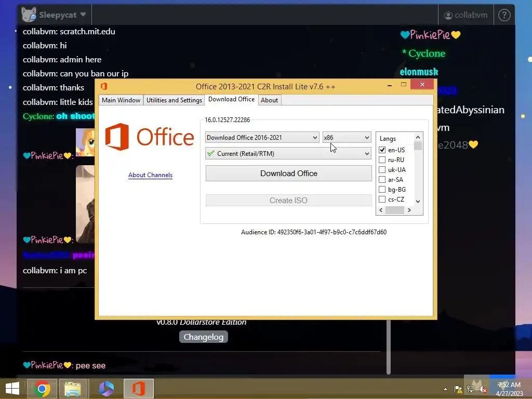Click the Changelog button in background page
This screenshot has height=399, width=532.
coord(204,337)
